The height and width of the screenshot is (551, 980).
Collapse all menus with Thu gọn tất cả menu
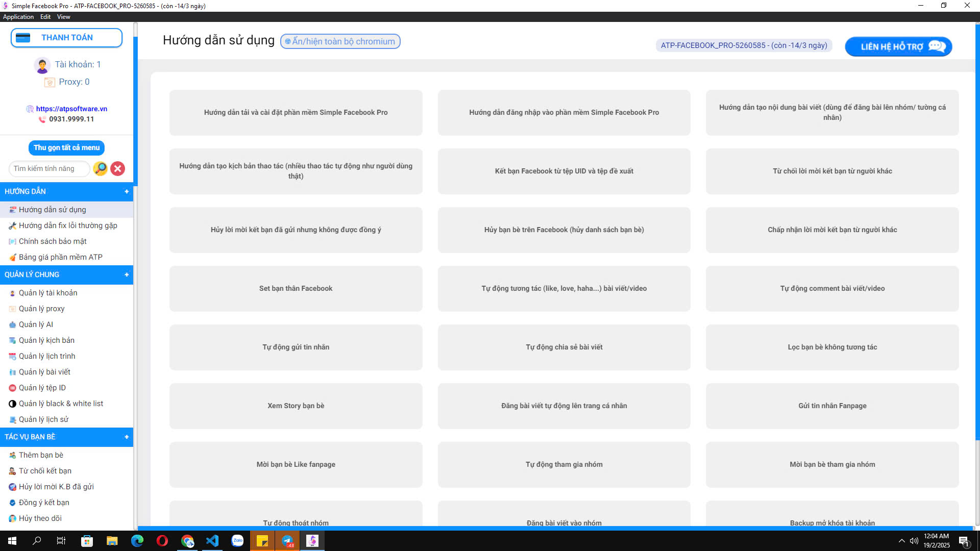[66, 147]
